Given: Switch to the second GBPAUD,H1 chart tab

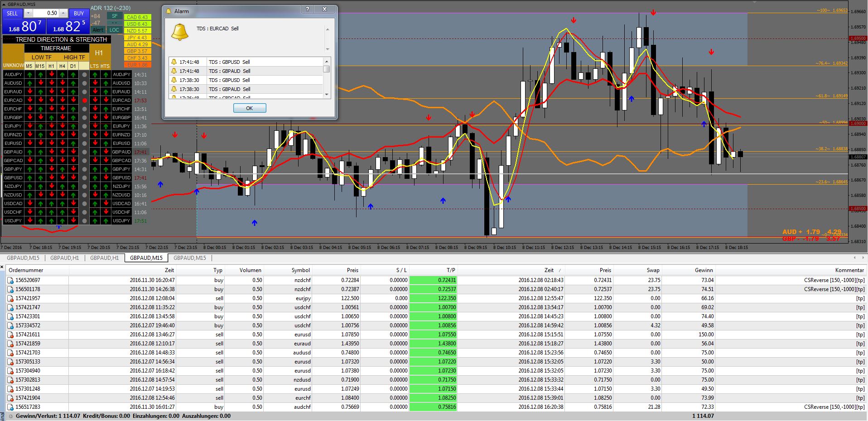Looking at the screenshot, I should [x=104, y=258].
